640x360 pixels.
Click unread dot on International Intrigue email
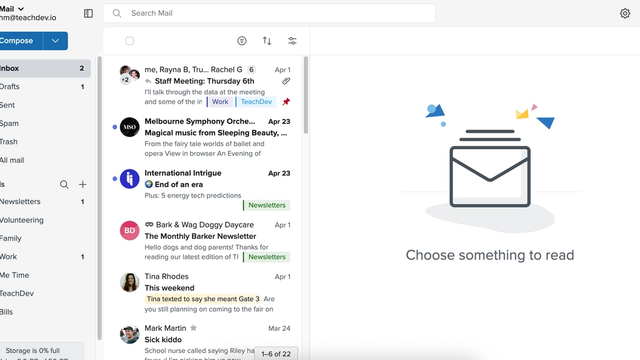115,179
